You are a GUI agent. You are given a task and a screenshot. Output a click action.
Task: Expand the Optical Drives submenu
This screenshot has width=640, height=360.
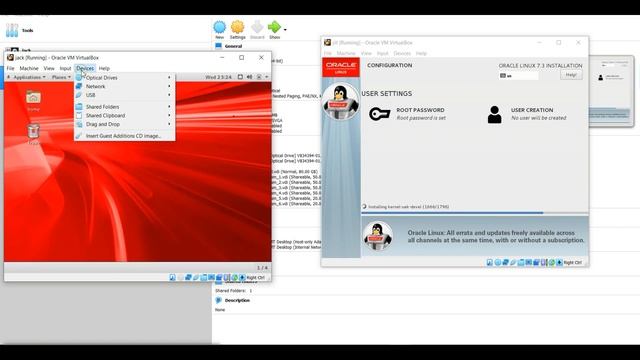coord(124,78)
